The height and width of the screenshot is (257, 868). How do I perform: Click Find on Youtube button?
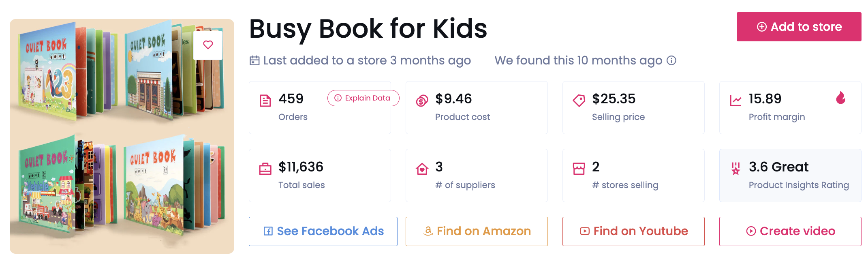pos(633,231)
